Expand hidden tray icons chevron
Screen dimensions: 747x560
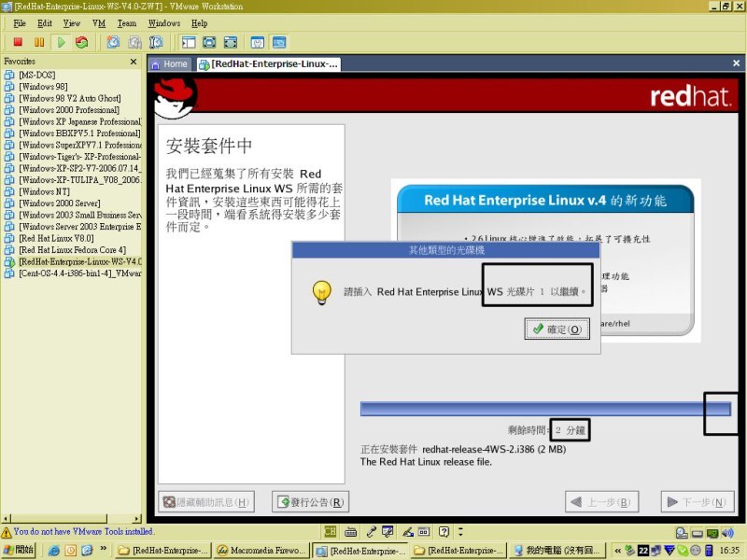click(617, 550)
